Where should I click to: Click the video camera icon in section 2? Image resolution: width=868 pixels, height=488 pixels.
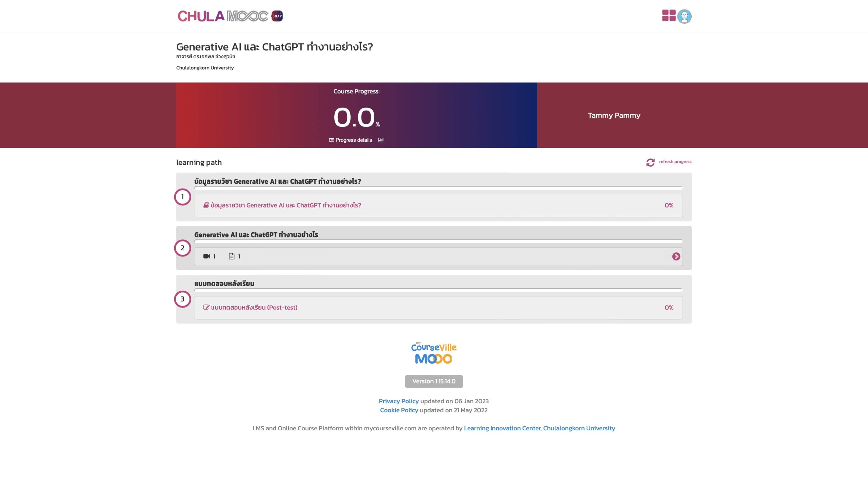(206, 256)
